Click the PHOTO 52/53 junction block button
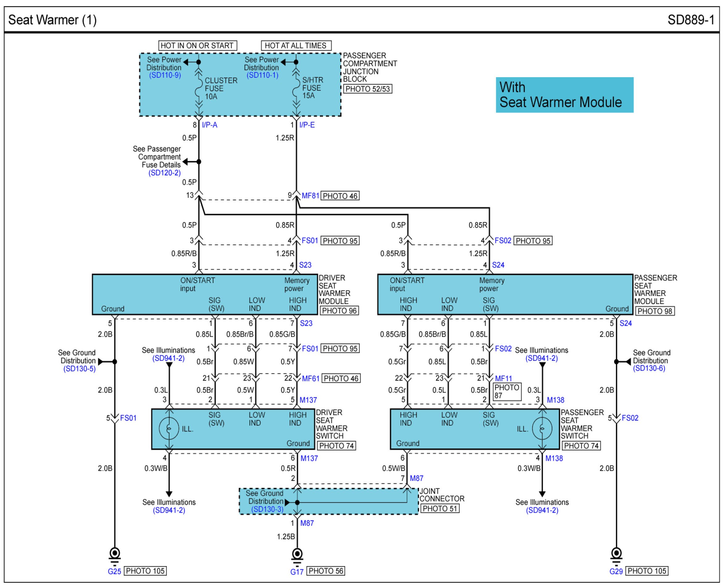This screenshot has height=588, width=724. pos(368,89)
